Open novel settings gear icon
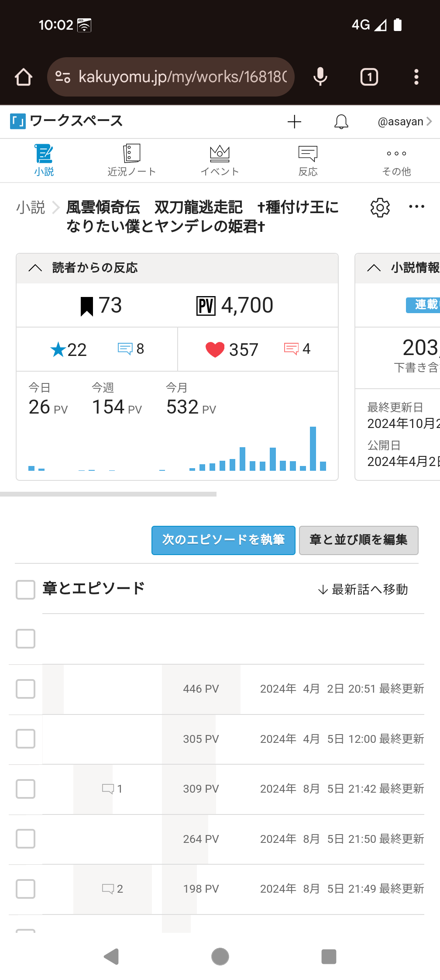Screen dimensions: 440x980 coord(380,207)
